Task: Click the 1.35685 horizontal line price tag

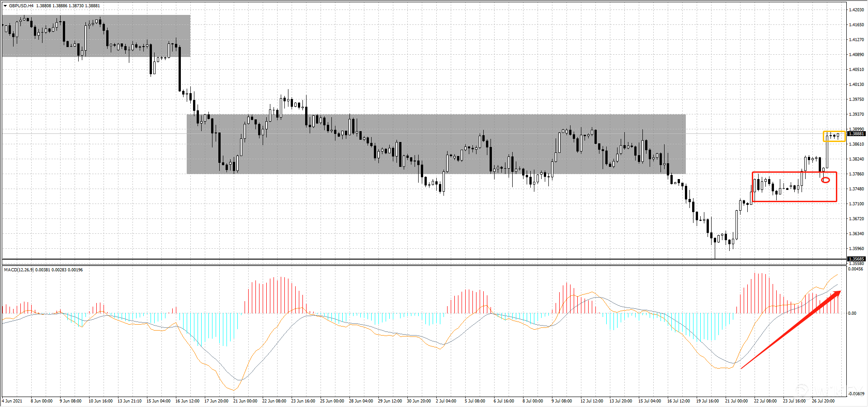Action: [856, 259]
